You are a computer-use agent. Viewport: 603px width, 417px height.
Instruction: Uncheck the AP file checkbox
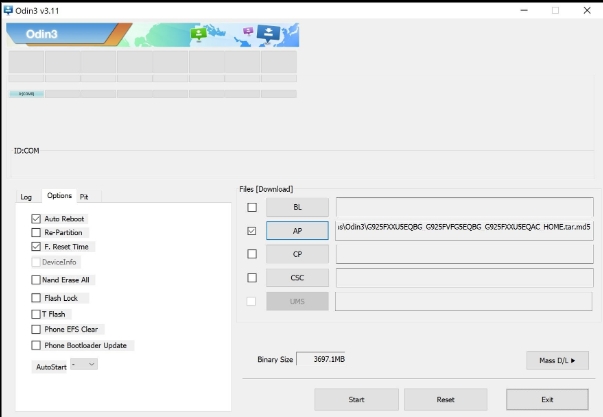click(252, 231)
